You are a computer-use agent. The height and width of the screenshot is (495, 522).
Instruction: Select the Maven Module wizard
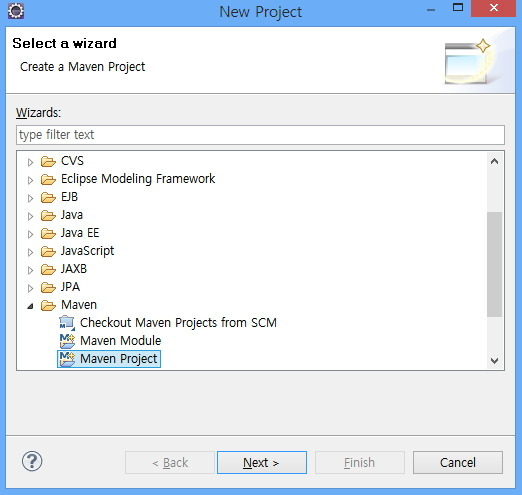pos(121,341)
